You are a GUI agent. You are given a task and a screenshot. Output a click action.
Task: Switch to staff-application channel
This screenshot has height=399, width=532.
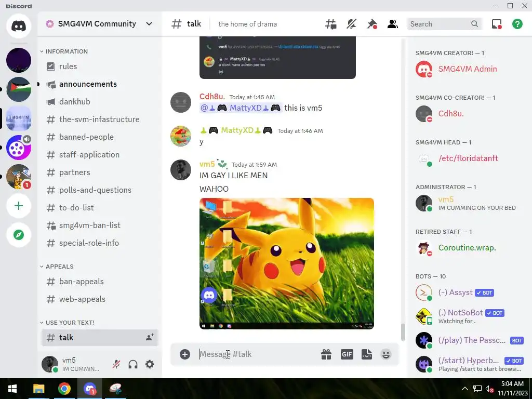99,155
